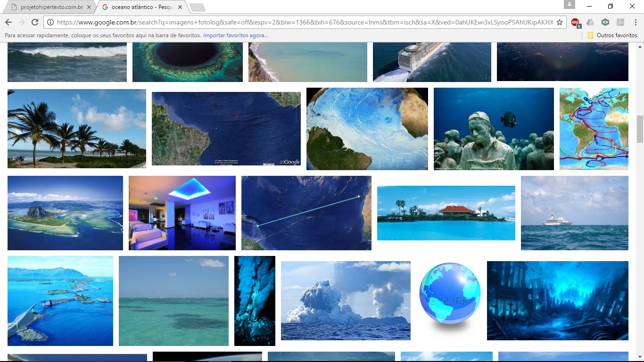Click the browser back arrow
The width and height of the screenshot is (644, 362).
click(8, 22)
